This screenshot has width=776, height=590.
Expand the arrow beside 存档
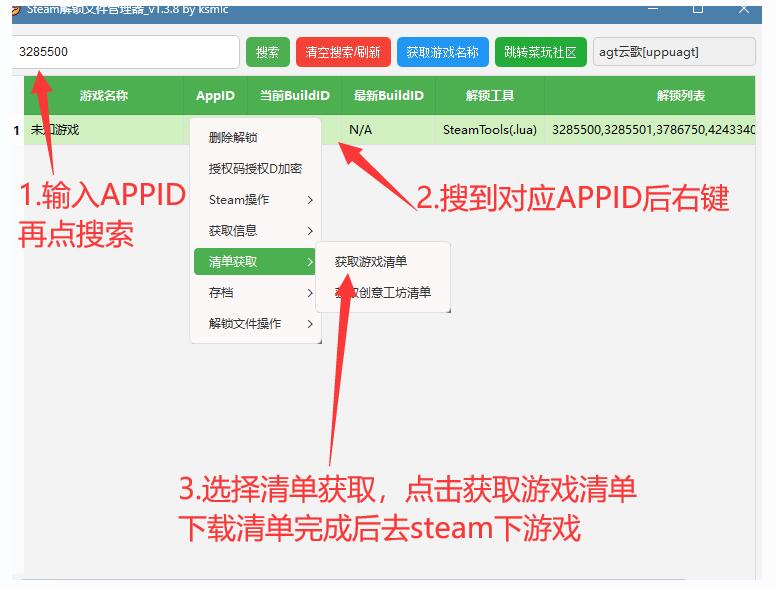pyautogui.click(x=310, y=293)
